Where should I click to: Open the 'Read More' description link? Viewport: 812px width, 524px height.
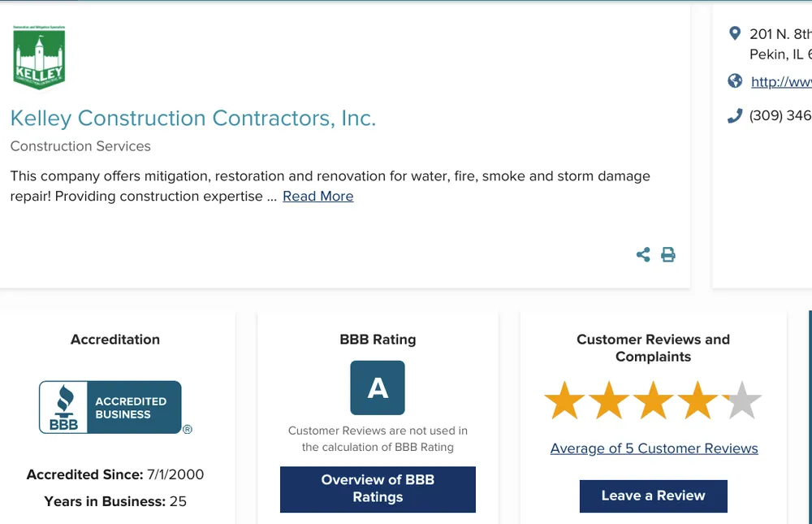(317, 196)
